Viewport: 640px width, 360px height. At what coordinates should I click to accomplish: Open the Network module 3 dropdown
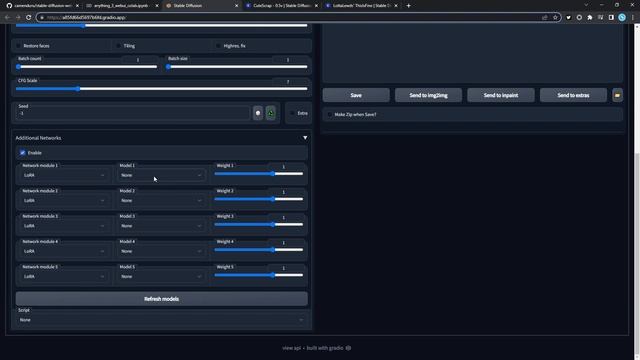[64, 226]
